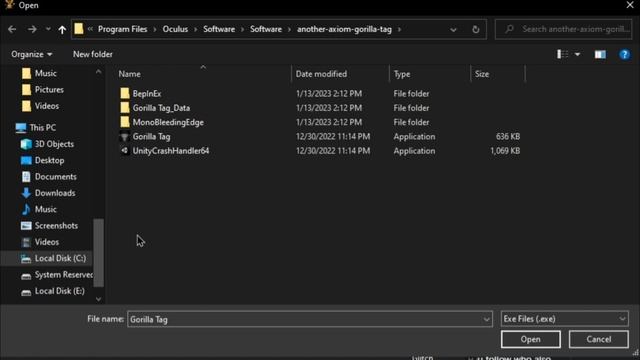The height and width of the screenshot is (360, 640).
Task: Sort files by Size column
Action: 482,74
